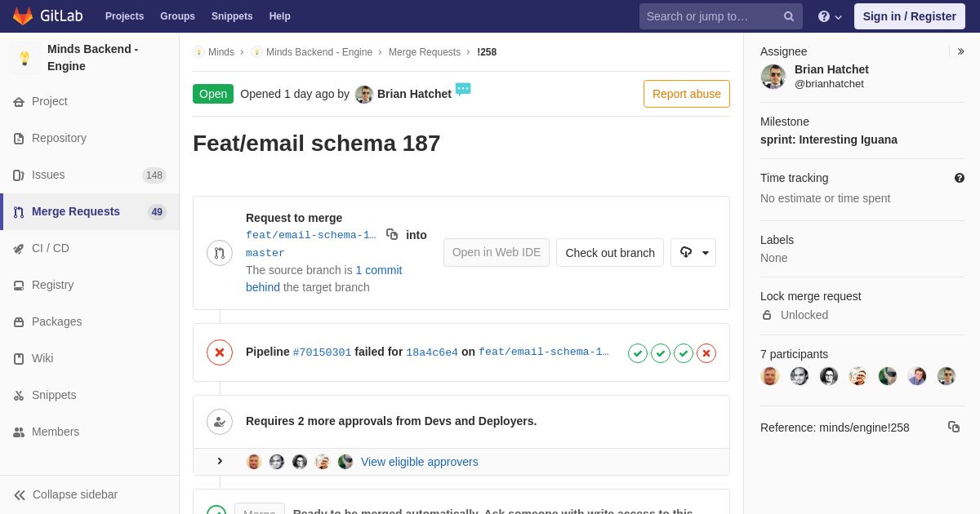
Task: Click the Report abuse button
Action: [687, 94]
